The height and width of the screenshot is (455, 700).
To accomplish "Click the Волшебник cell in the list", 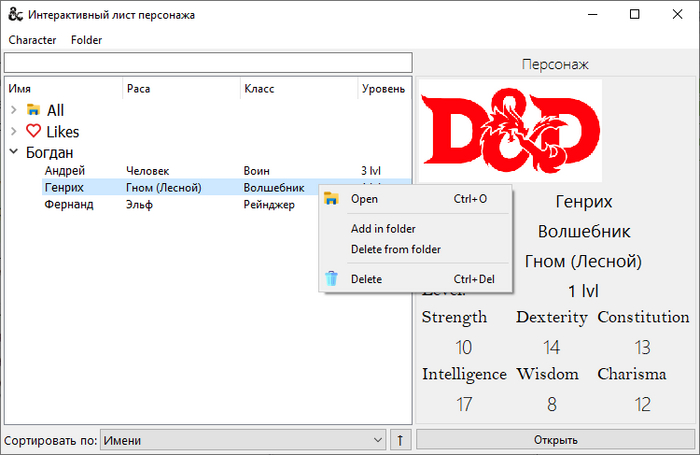I will click(274, 188).
